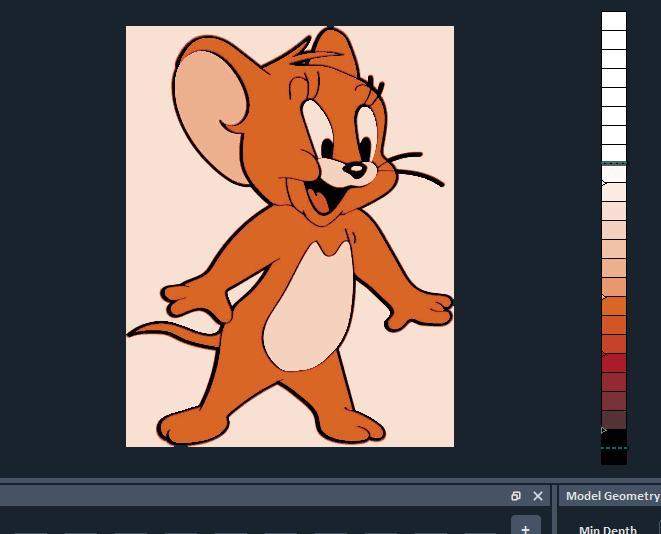
Task: Select the triangle marker beside the pale pink segment
Action: click(x=604, y=183)
